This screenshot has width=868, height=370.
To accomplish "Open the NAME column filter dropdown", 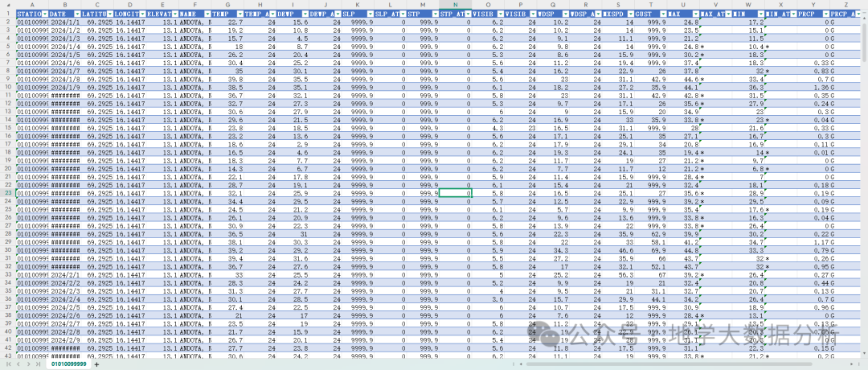I will click(x=207, y=13).
